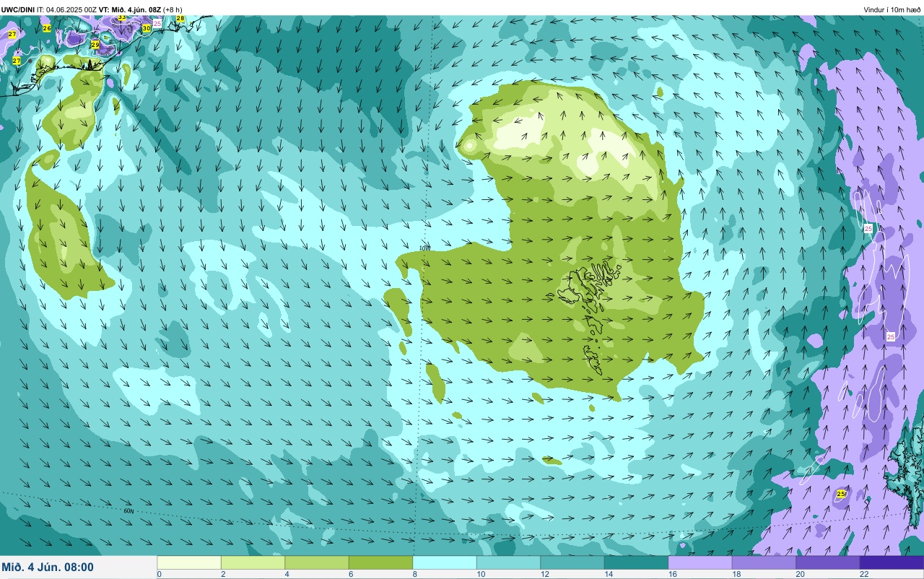Click the '10W' longitude label
Image resolution: width=924 pixels, height=579 pixels.
coord(424,248)
